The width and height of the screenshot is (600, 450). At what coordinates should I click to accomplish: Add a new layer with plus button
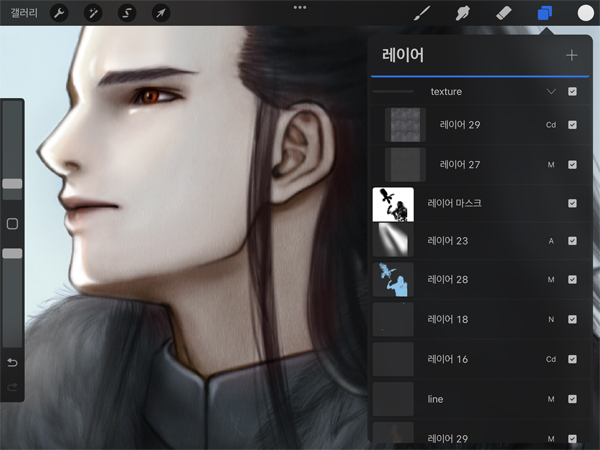coord(572,55)
